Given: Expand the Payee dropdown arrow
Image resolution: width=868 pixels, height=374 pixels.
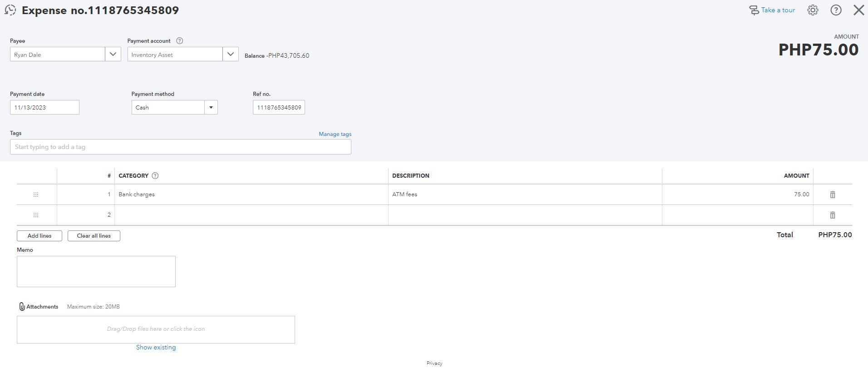Looking at the screenshot, I should (113, 55).
